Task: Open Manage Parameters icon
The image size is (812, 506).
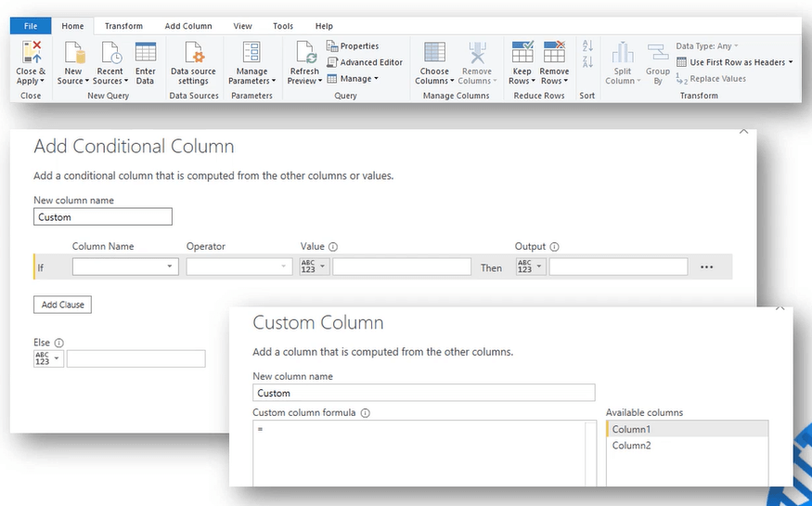Action: (x=251, y=52)
